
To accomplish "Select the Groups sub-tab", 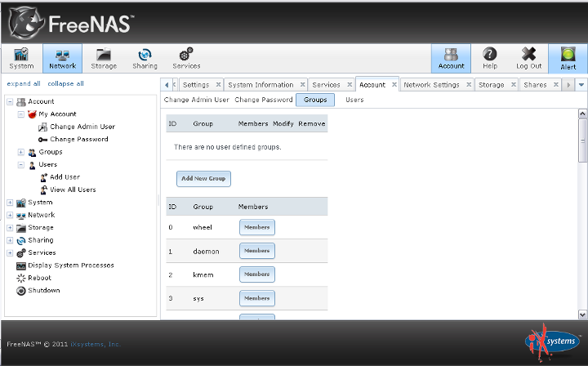I will pos(315,100).
